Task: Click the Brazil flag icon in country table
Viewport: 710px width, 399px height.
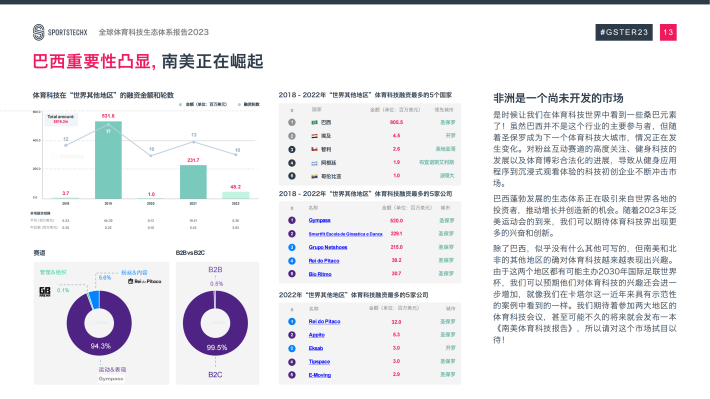Action: (x=314, y=123)
